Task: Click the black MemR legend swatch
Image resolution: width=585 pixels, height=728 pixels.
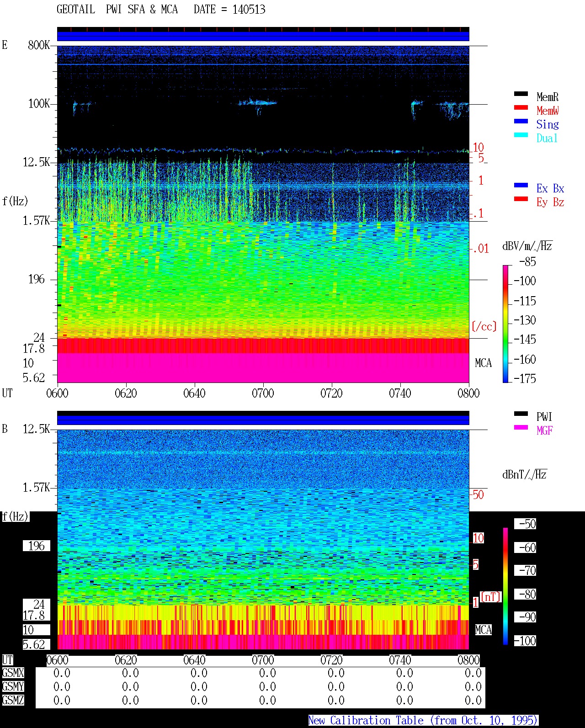Action: coord(521,94)
